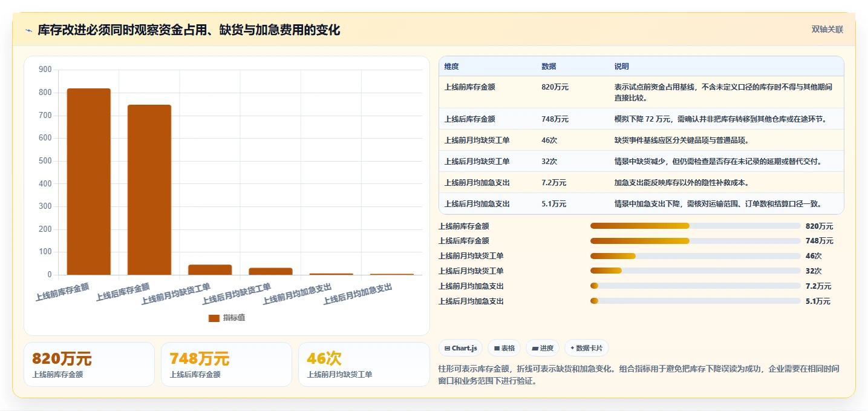Click the 46次 table data cell
Screen dimensions: 868x411
[x=549, y=140]
